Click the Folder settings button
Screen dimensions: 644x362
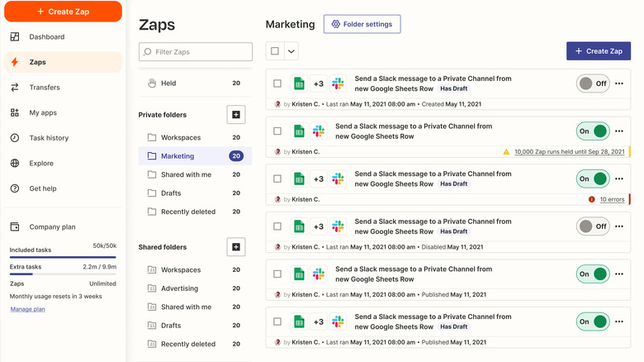[x=362, y=24]
